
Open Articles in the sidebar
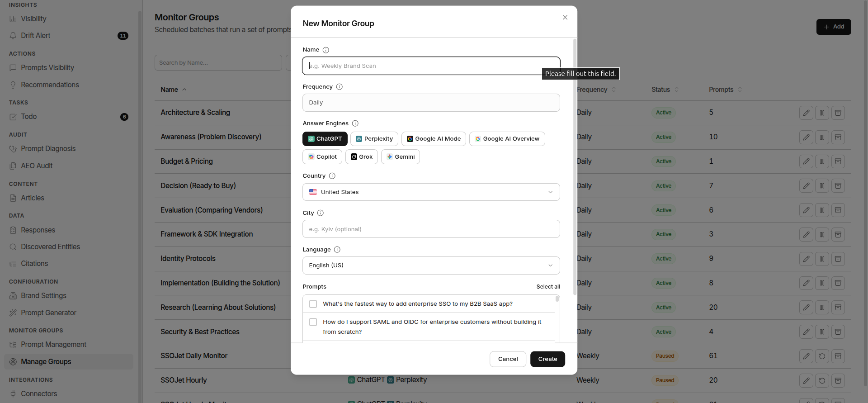tap(33, 198)
